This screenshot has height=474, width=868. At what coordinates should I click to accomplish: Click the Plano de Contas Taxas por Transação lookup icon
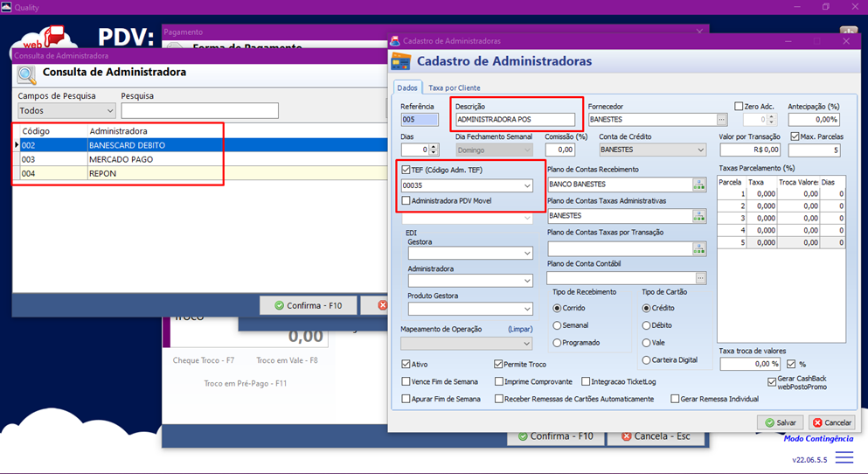click(699, 249)
